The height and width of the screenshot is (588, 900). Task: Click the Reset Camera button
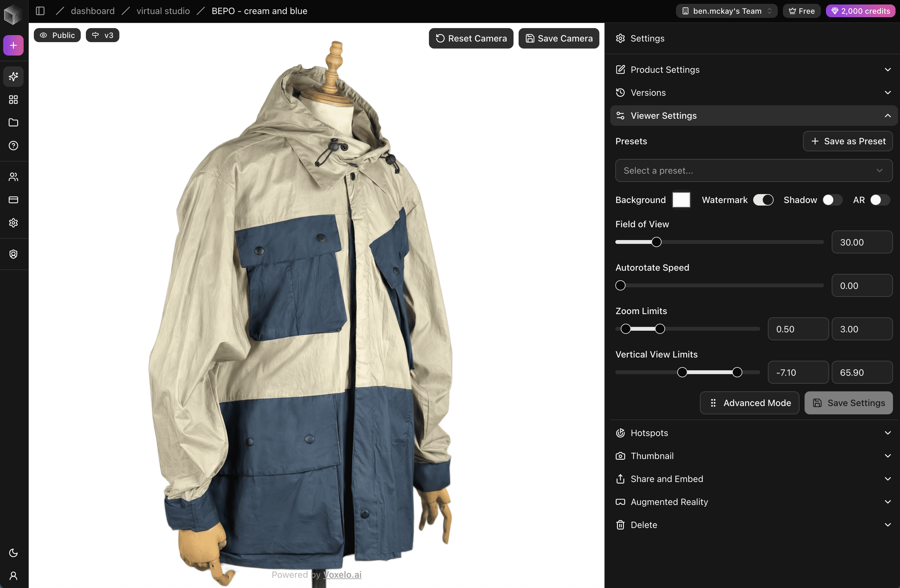coord(470,38)
